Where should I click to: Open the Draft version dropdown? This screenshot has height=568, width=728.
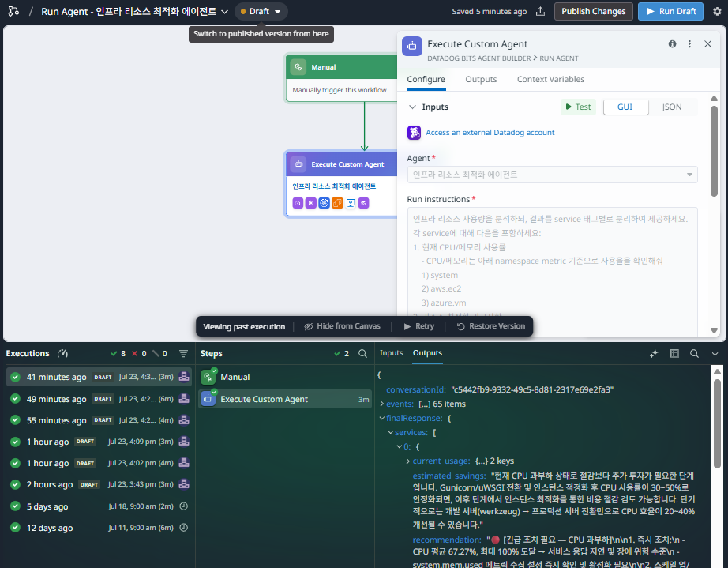(x=261, y=11)
